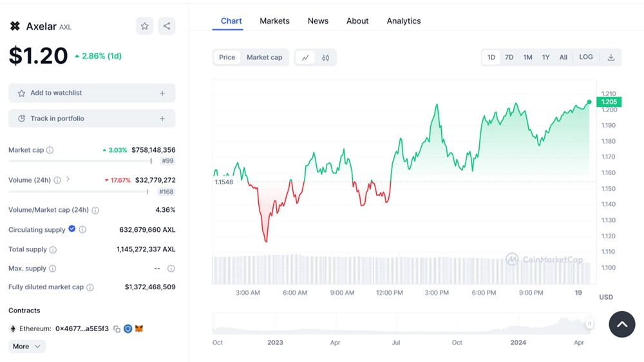Click the scroll-to-top arrow button
Screen dimensions: 644x362
pos(622,324)
